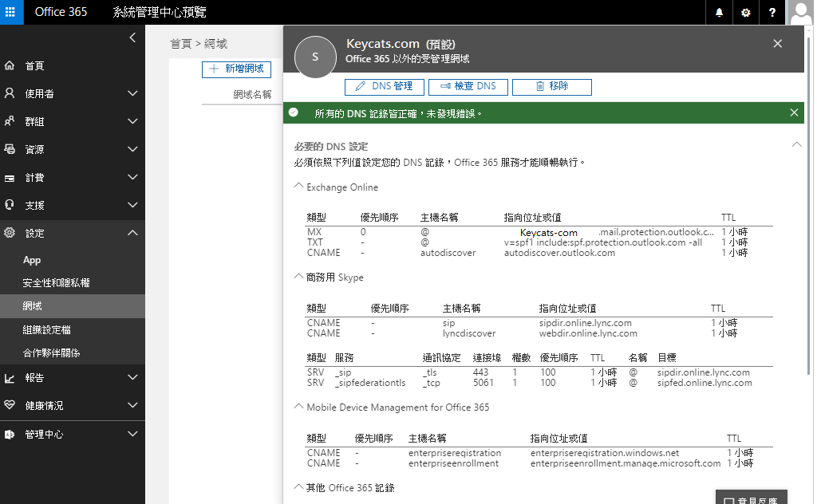Select enterpriseenrollment.manage.microsoft.com value
The width and height of the screenshot is (817, 504).
[x=626, y=463]
